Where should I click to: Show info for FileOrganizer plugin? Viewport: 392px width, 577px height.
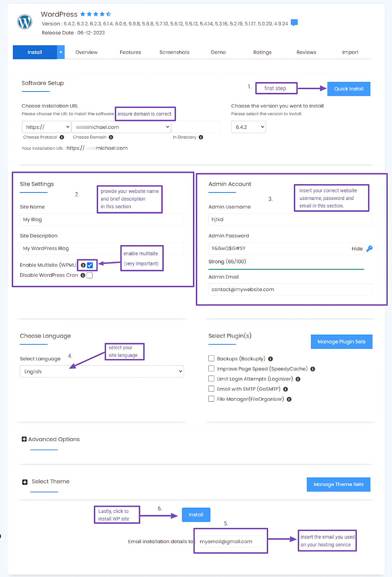289,399
